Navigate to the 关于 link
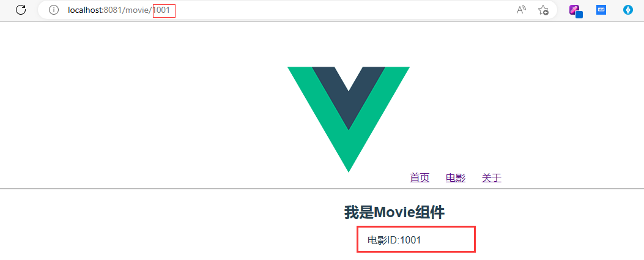Screen dimensions: 644x260 coord(492,177)
